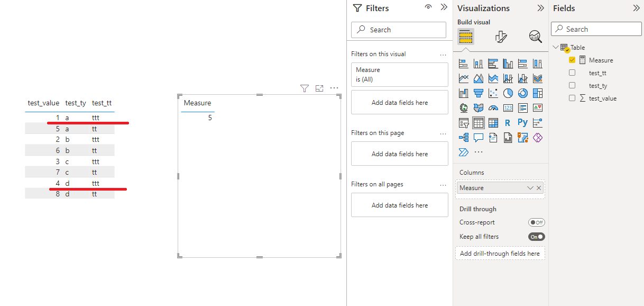644x306 pixels.
Task: Pick the ribbon chart visual
Action: (x=538, y=78)
